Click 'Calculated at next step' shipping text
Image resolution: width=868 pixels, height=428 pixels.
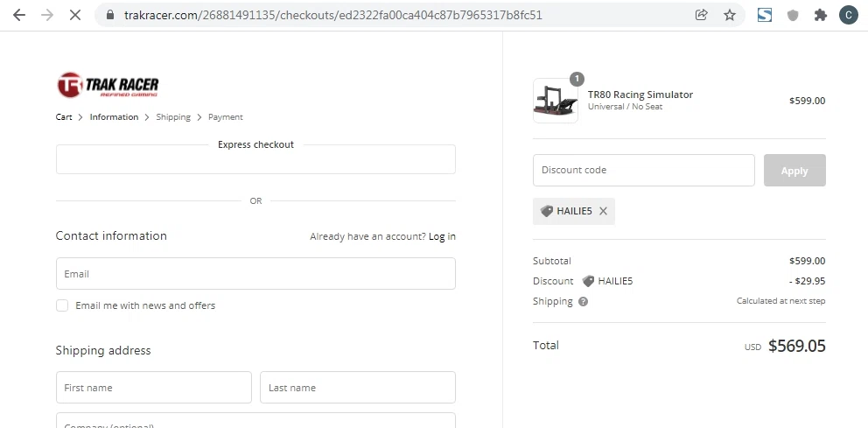(x=781, y=301)
